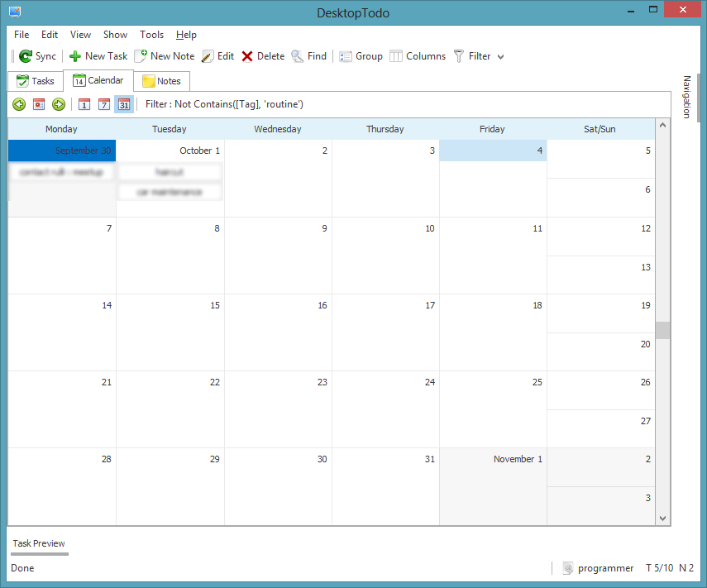Open Find with the magnifier icon

309,56
